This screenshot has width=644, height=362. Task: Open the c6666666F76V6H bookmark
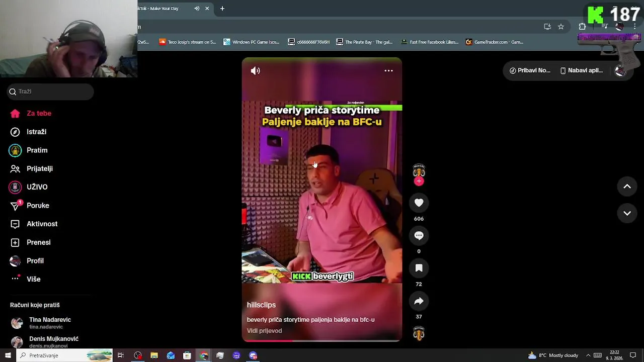(x=309, y=42)
